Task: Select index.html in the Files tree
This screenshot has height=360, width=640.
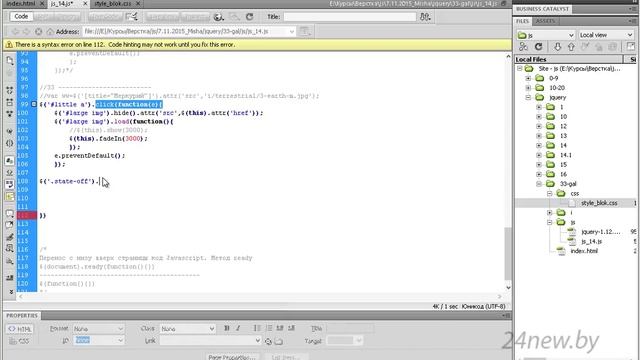Action: pyautogui.click(x=584, y=251)
